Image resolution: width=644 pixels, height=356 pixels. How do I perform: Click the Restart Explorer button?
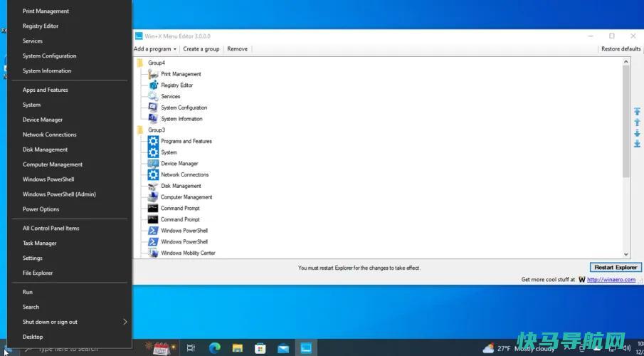tap(616, 267)
